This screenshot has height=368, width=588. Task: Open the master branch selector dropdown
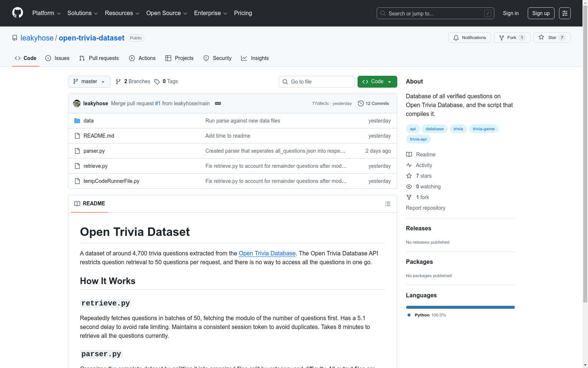point(89,82)
